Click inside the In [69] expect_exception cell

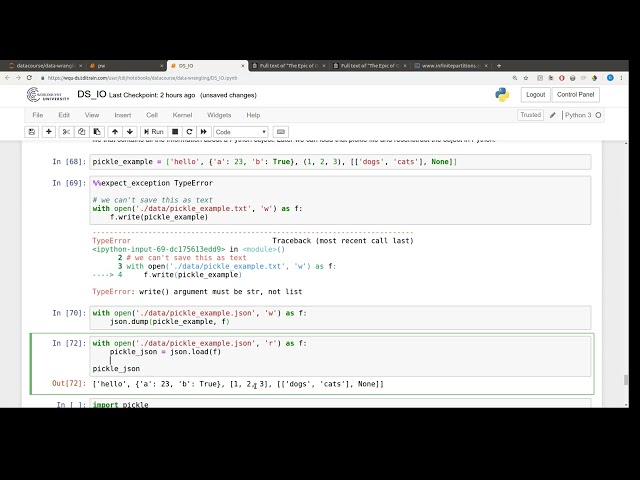coord(340,200)
